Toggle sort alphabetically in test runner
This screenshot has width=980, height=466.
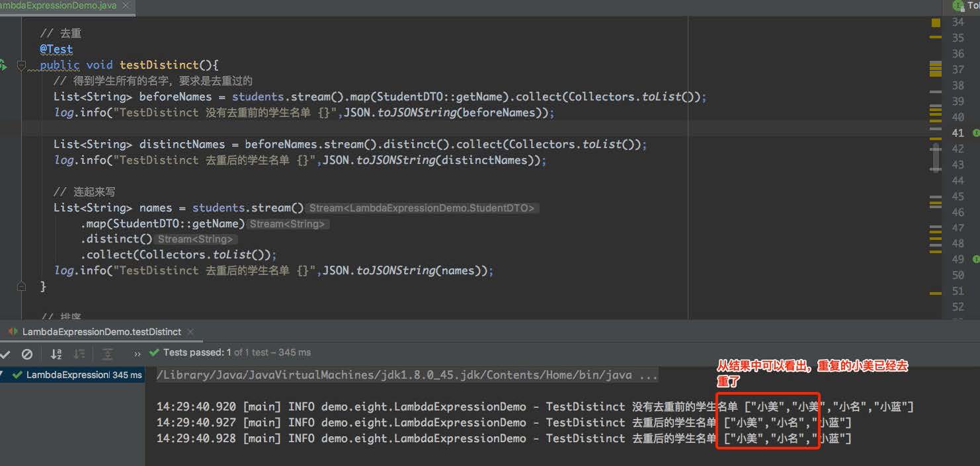tap(56, 354)
